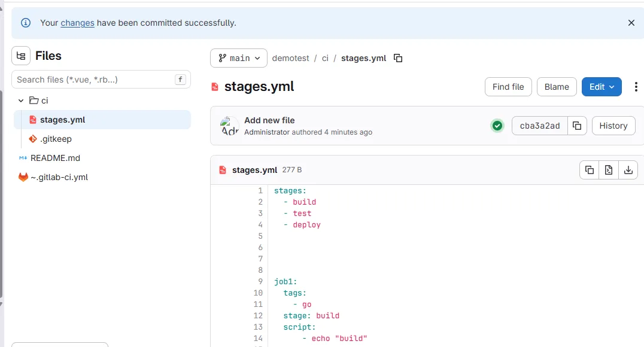Download the stages.yml file
Viewport: 644px width, 347px height.
(628, 170)
